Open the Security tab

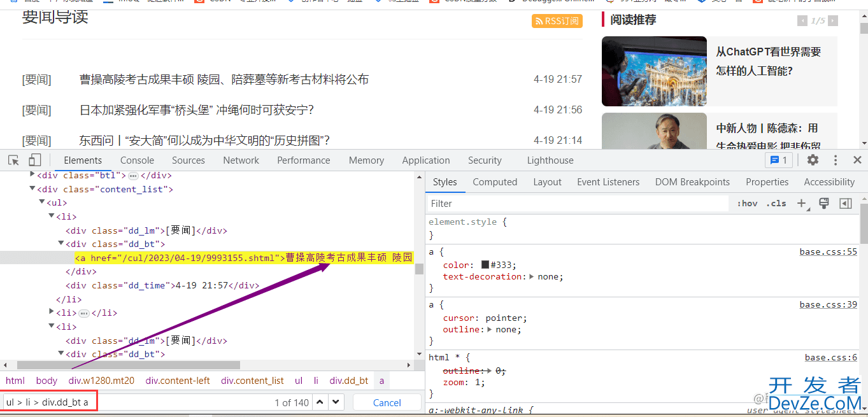click(485, 160)
